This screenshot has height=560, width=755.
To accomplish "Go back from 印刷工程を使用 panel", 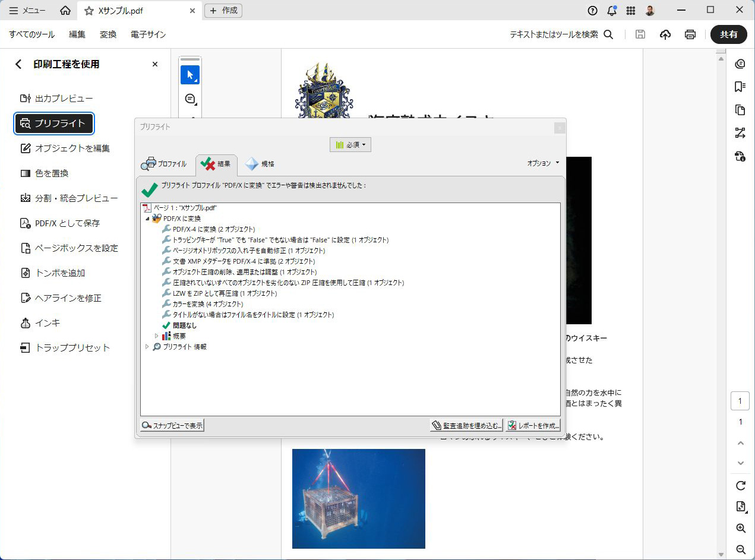I will pos(18,64).
